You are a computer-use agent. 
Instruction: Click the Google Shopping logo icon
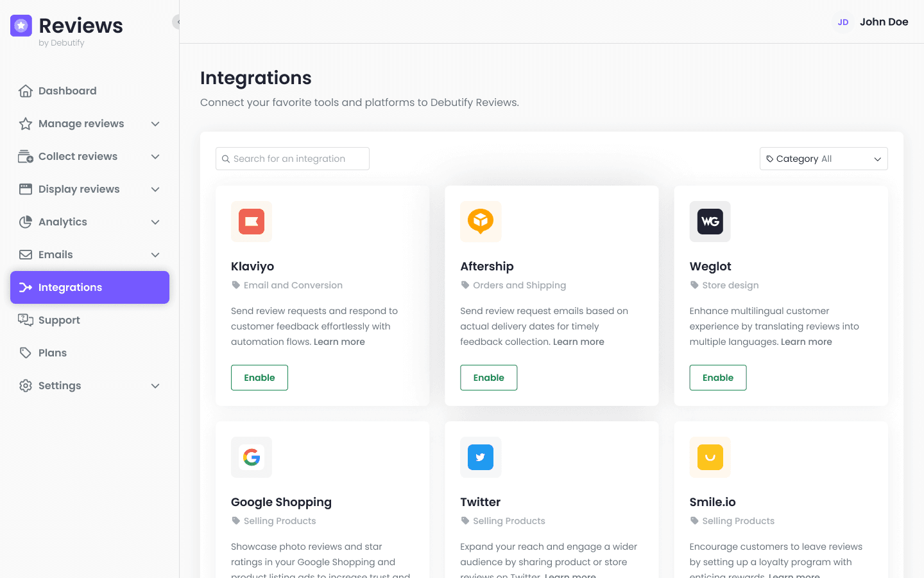click(252, 457)
